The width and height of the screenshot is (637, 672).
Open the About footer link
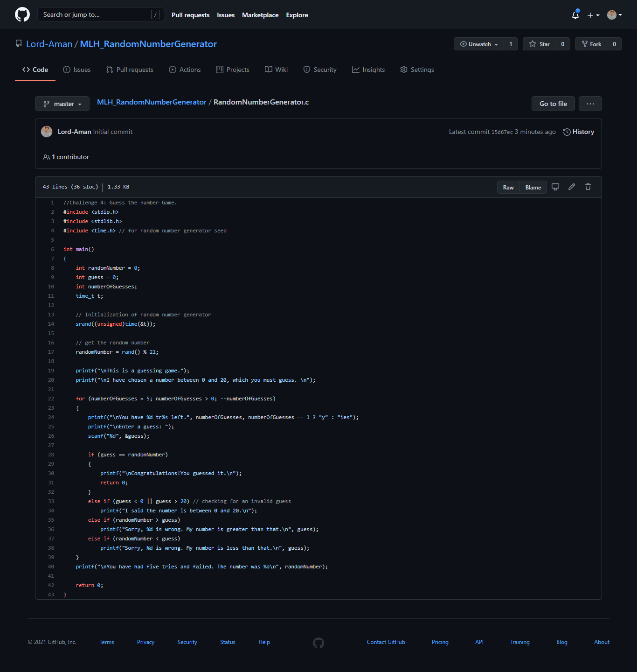[602, 642]
